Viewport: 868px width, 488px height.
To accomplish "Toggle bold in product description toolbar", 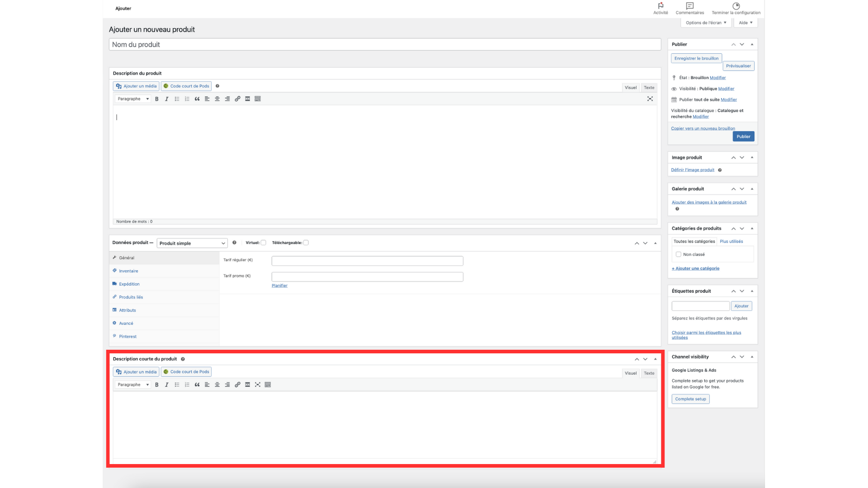I will tap(157, 99).
